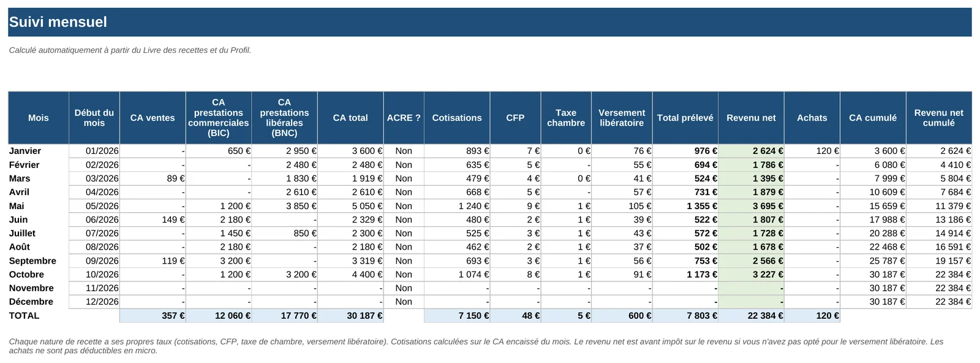Click total CFP '48 €'
980x363 pixels.
click(516, 316)
